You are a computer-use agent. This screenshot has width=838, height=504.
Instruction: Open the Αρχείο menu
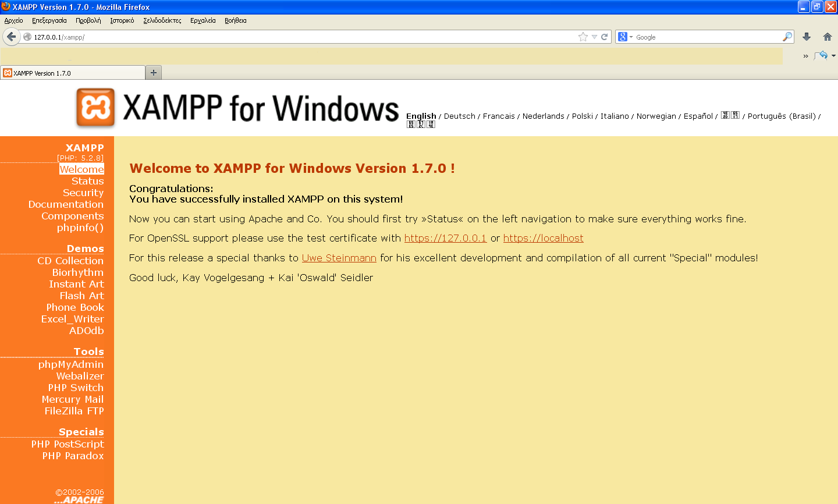[13, 20]
